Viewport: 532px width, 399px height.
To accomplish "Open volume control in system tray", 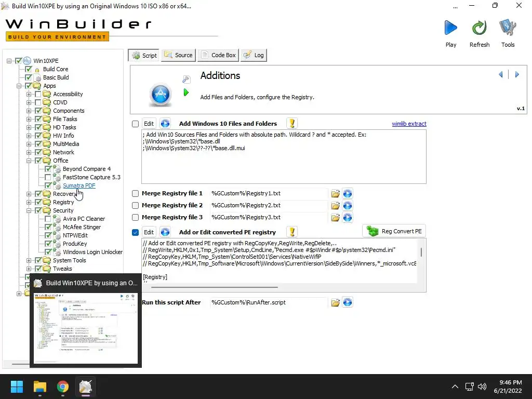I will pos(482,387).
